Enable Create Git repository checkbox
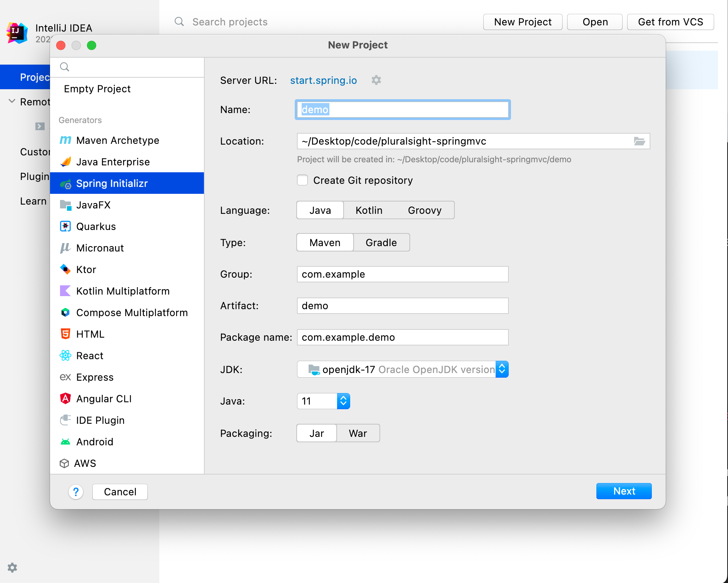The width and height of the screenshot is (728, 583). (302, 180)
